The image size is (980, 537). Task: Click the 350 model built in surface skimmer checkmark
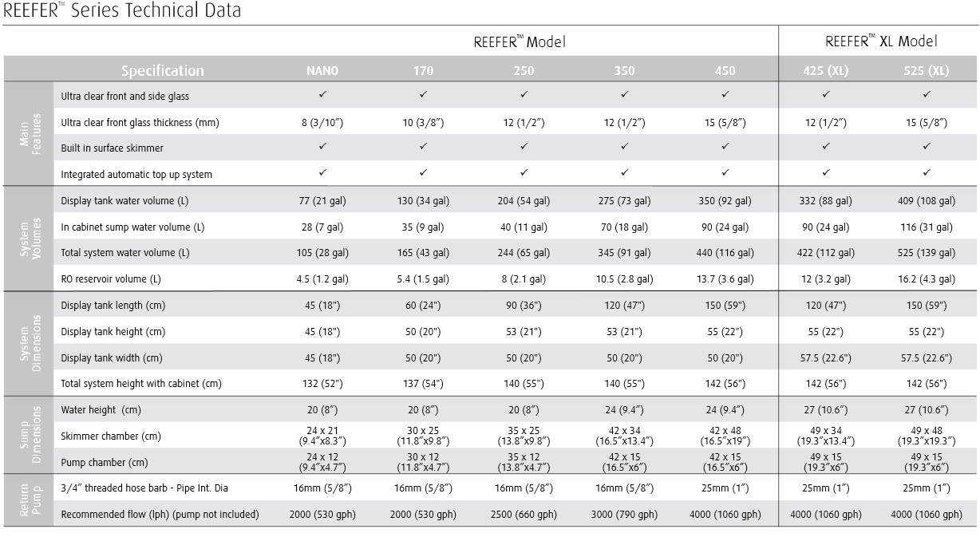click(624, 148)
